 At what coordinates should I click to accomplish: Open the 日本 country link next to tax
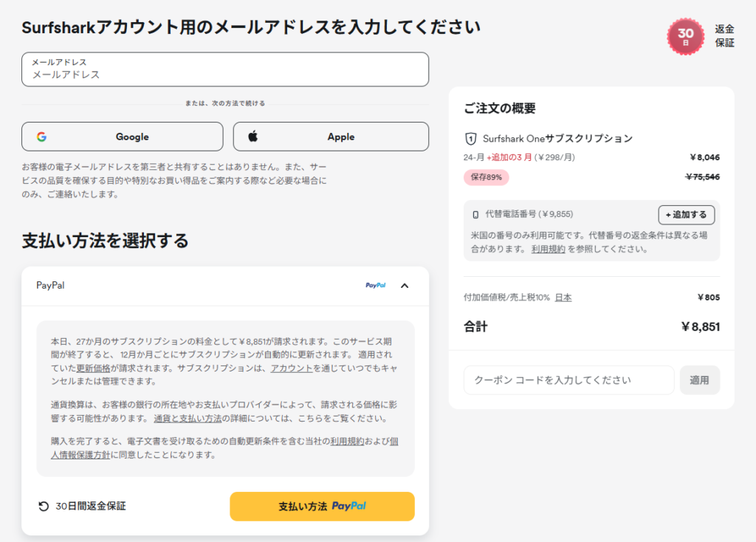pos(563,298)
